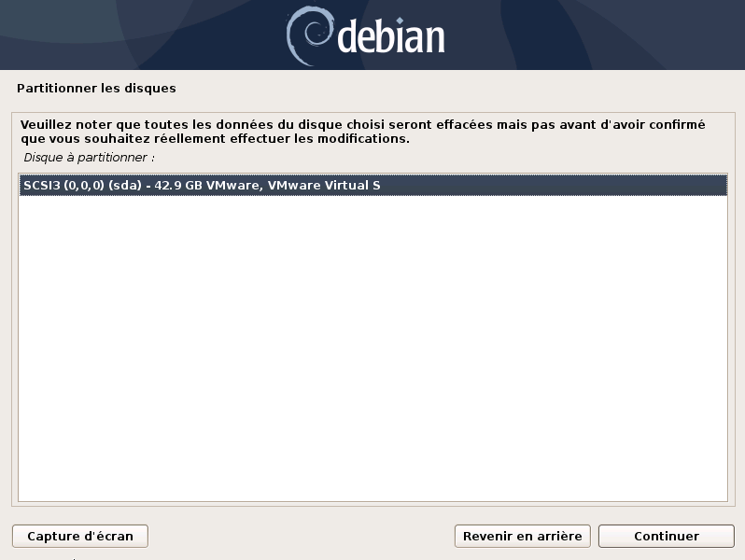Viewport: 745px width, 560px height.
Task: Click empty area below the disk entry
Action: [x=373, y=285]
